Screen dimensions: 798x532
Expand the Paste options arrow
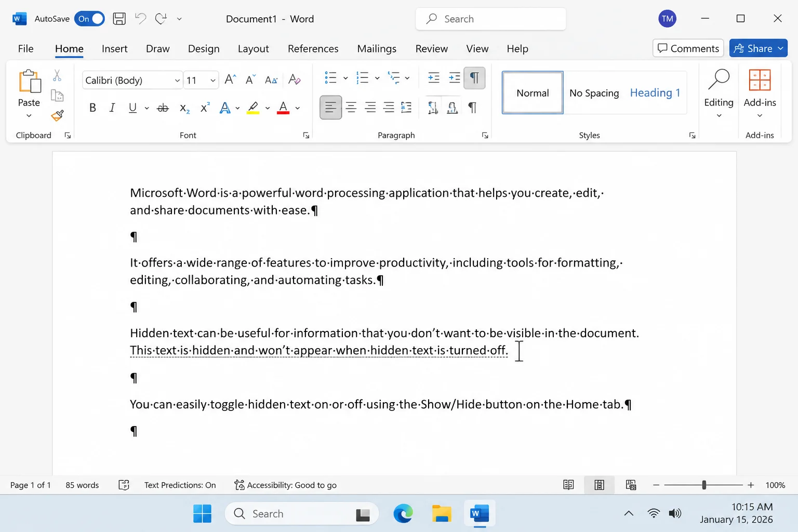tap(29, 116)
